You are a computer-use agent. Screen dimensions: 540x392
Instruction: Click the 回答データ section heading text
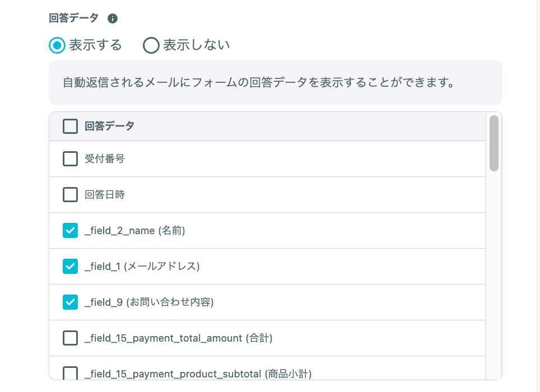click(74, 18)
